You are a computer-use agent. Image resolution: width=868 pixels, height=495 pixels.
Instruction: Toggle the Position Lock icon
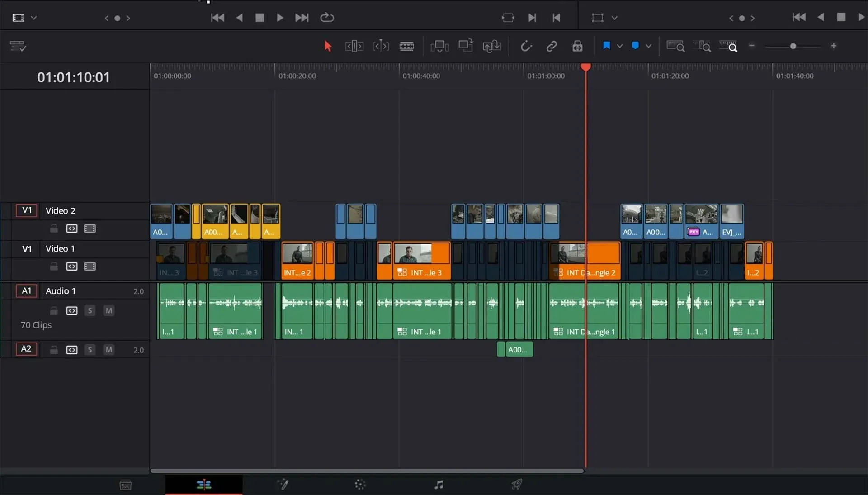pos(577,46)
